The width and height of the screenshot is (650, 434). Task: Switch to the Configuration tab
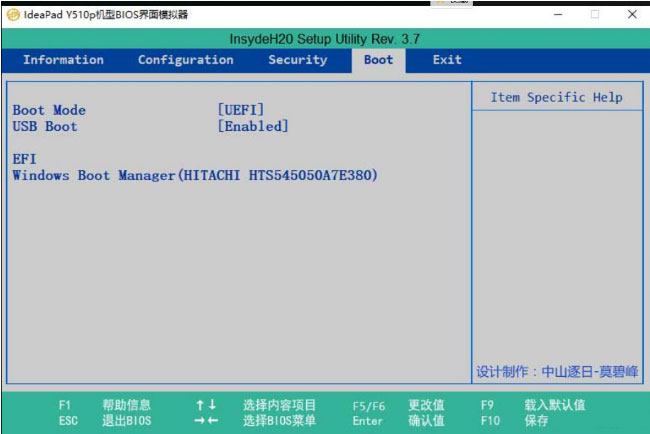coord(186,60)
